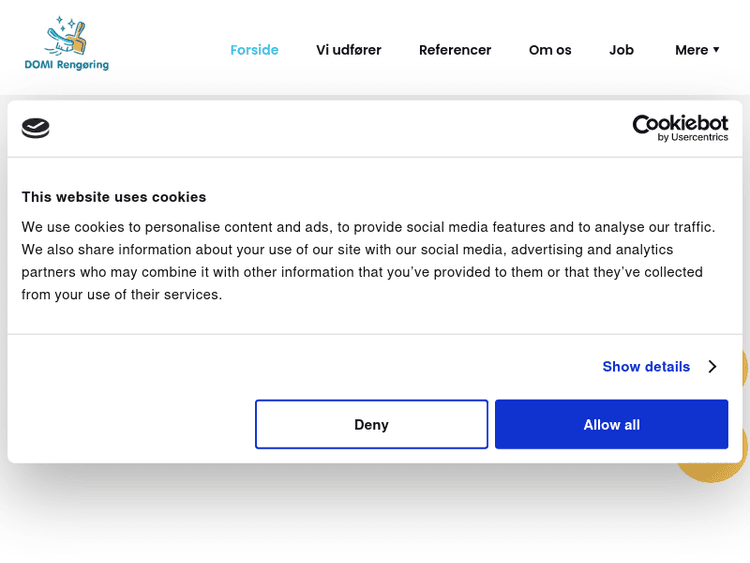
Task: Open the Job menu item
Action: tap(621, 50)
